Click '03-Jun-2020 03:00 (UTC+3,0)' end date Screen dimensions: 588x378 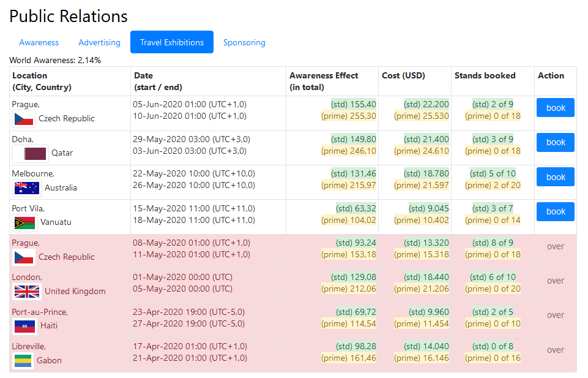coord(190,151)
